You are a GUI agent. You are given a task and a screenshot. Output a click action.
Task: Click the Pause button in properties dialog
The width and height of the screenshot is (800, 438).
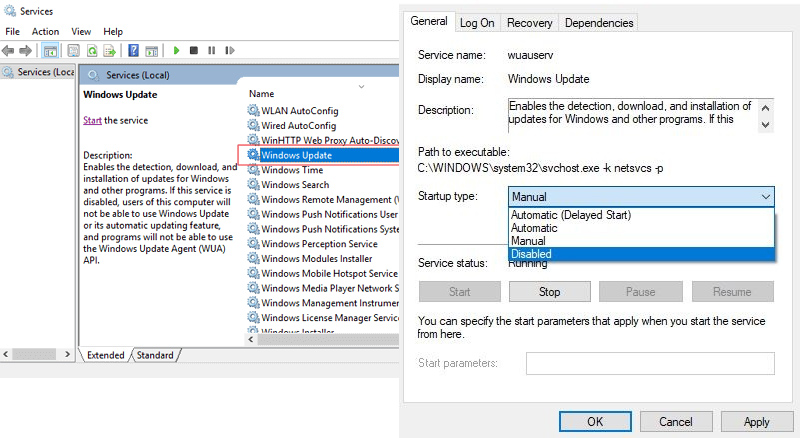[640, 291]
